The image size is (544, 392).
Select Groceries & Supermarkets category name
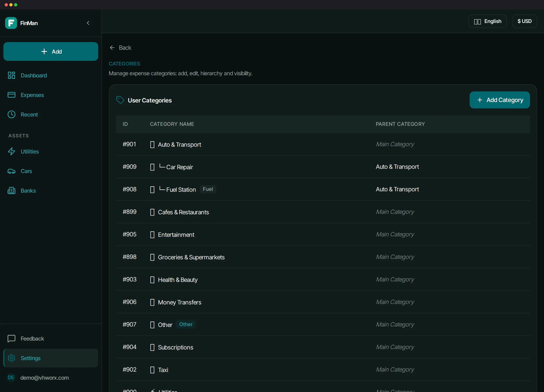pyautogui.click(x=191, y=257)
